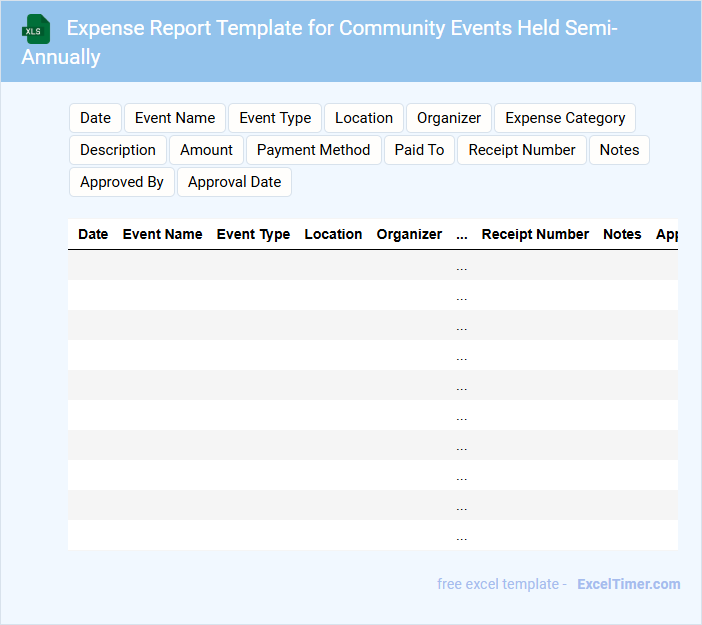
Task: Select the Approval Date tag chip
Action: 235,182
